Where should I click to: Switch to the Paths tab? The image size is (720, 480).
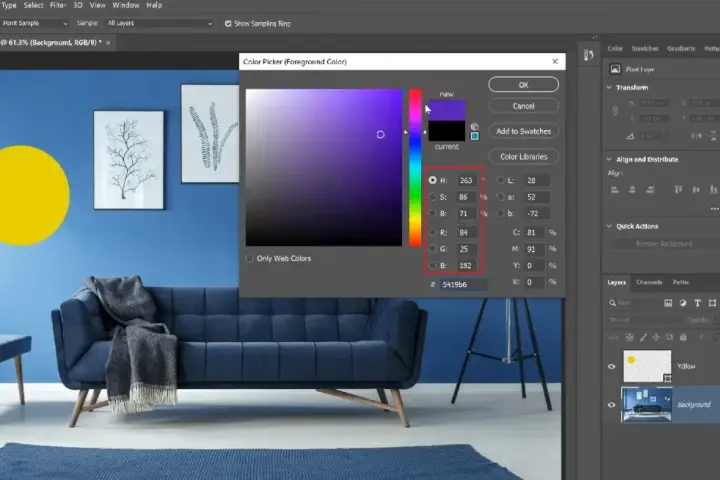(681, 282)
